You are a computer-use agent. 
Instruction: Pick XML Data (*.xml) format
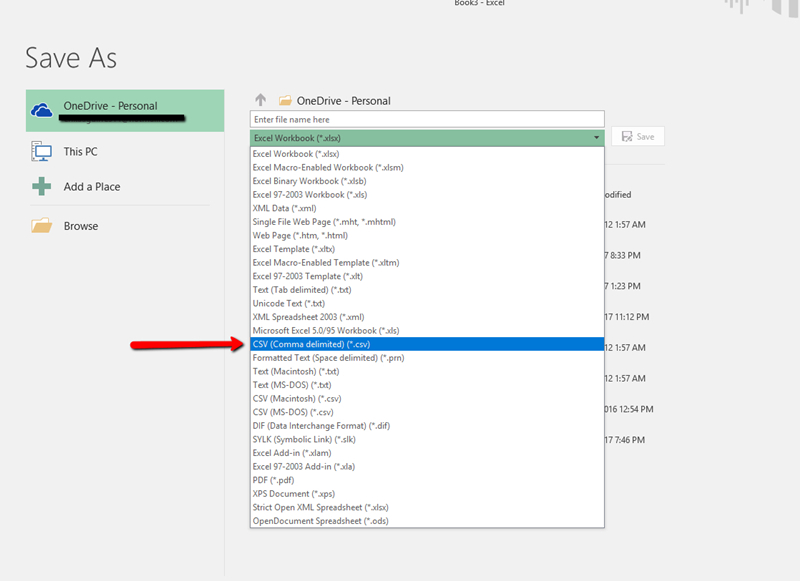[x=427, y=208]
